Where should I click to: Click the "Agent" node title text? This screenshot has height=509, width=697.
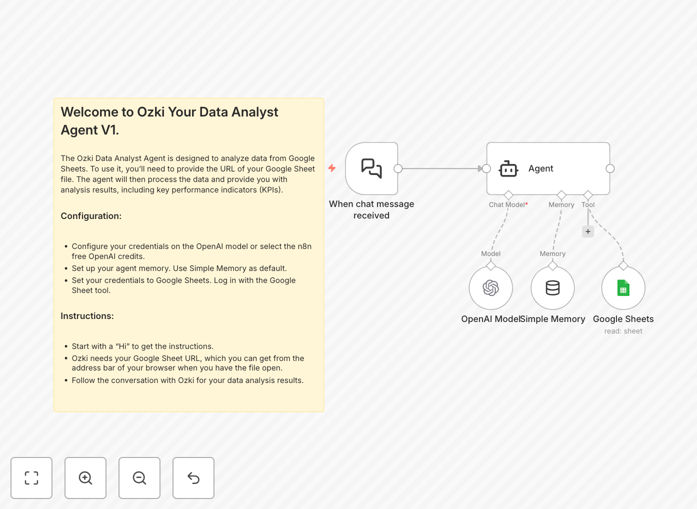tap(541, 168)
